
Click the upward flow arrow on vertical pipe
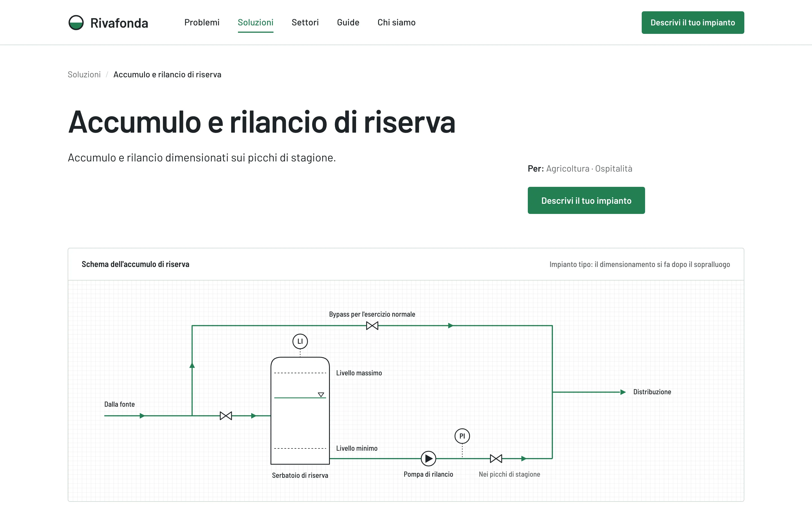[192, 365]
